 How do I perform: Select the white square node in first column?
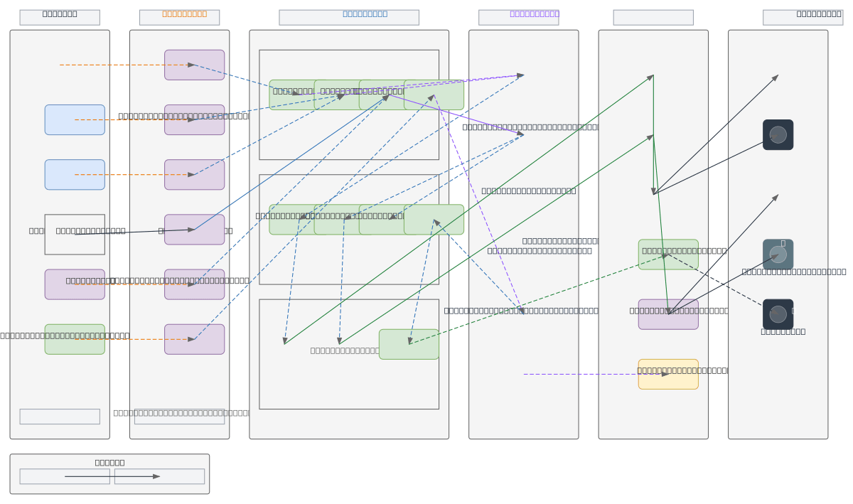click(x=75, y=235)
